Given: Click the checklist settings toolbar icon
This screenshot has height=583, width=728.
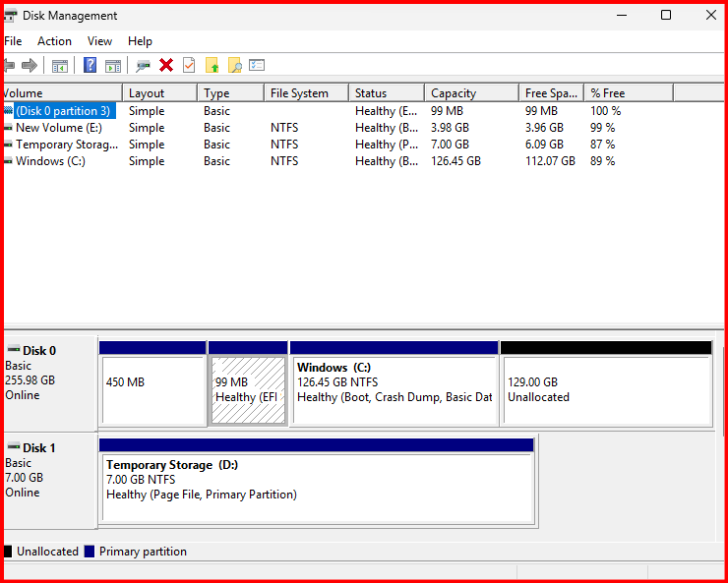Looking at the screenshot, I should (257, 66).
